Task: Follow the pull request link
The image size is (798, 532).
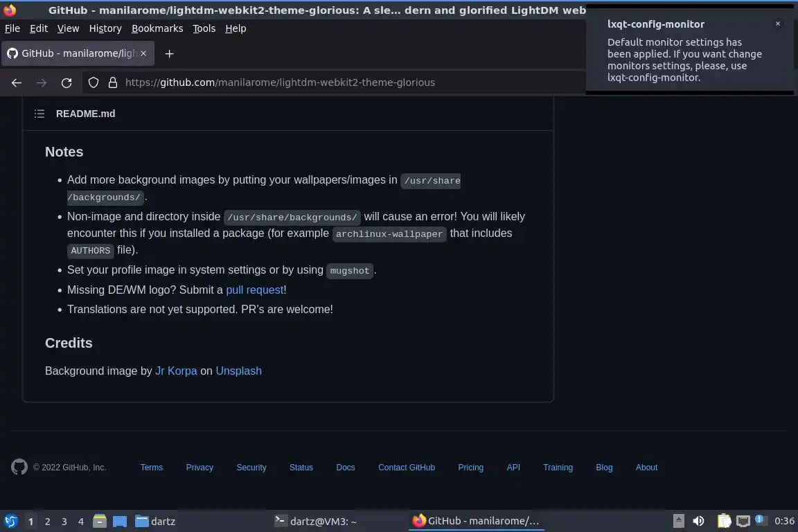Action: (x=254, y=290)
